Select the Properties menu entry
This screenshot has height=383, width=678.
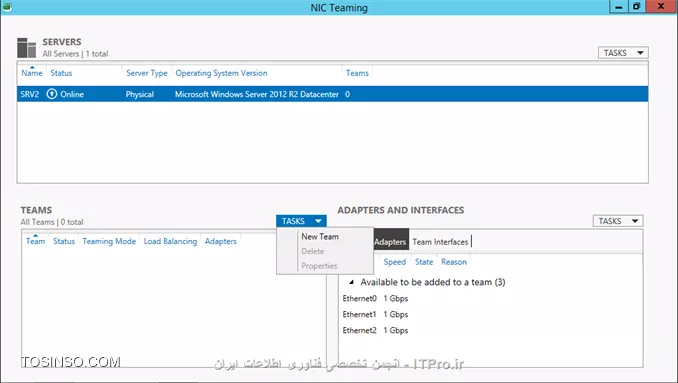319,266
